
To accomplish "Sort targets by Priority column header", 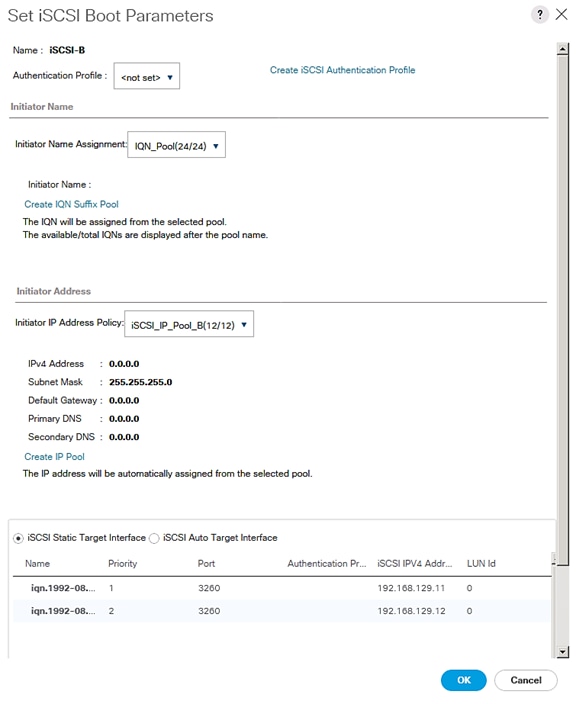I will [x=122, y=563].
